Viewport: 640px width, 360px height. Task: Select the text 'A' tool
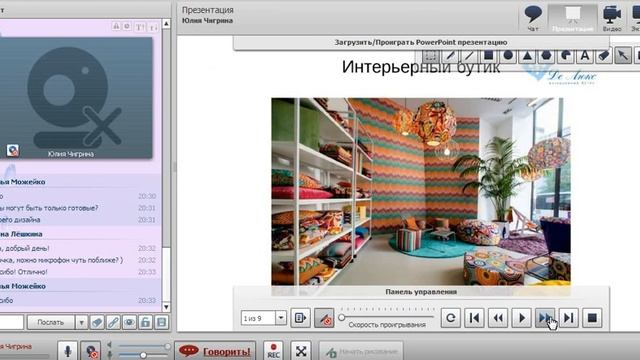(x=585, y=56)
